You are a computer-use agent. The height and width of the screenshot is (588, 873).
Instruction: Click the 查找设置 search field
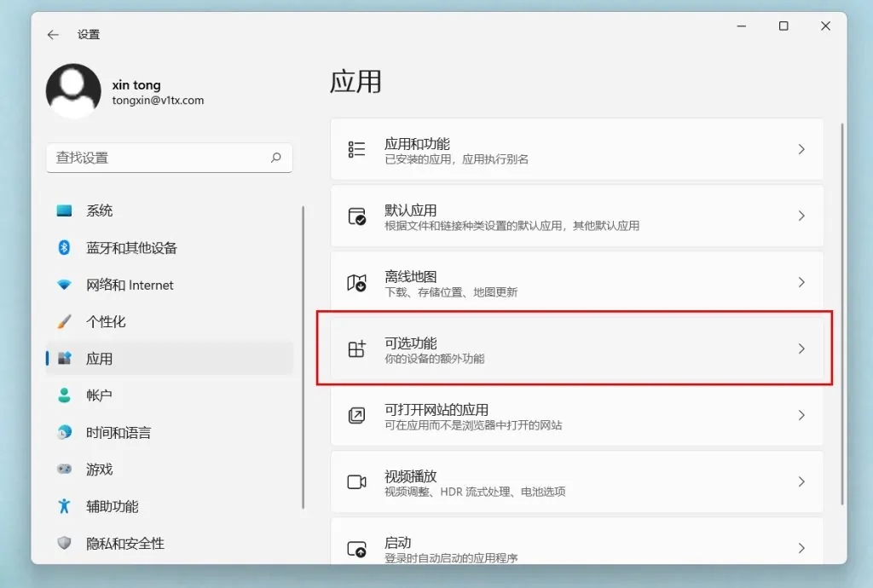pos(169,158)
